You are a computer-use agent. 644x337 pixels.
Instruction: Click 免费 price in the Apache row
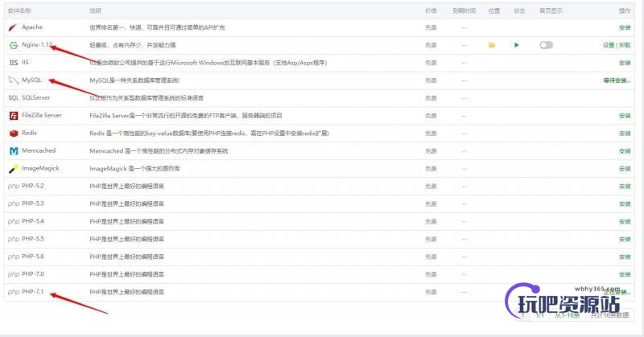(431, 27)
